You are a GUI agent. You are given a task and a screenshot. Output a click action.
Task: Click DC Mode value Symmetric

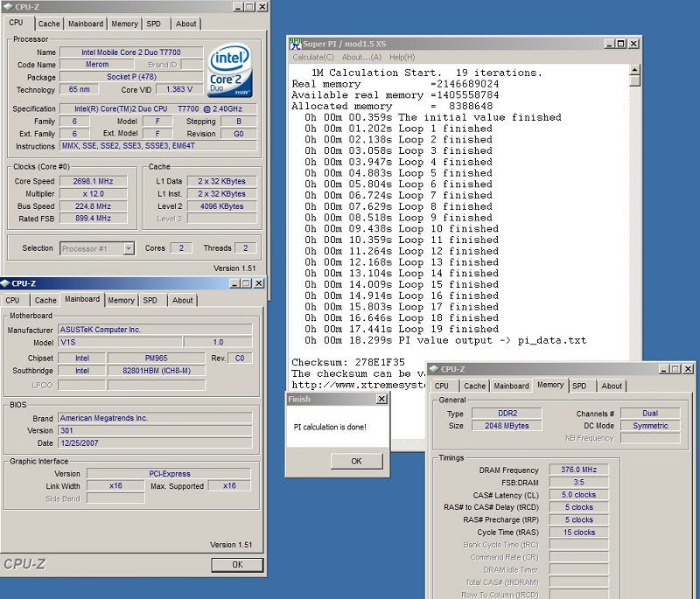(x=650, y=426)
